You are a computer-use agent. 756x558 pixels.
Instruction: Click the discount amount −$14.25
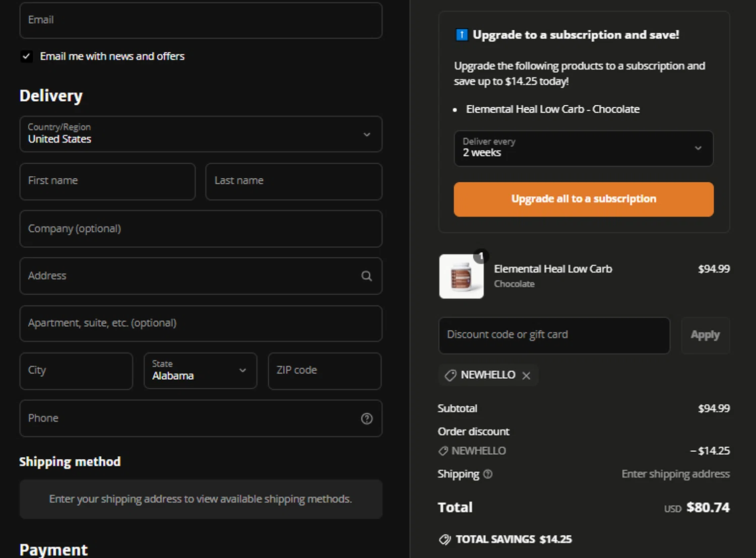(710, 451)
